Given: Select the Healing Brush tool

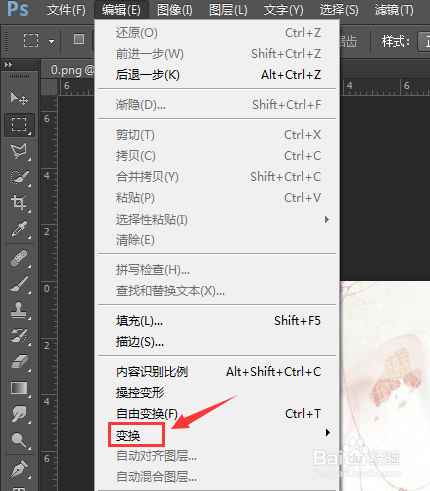Looking at the screenshot, I should [x=19, y=258].
